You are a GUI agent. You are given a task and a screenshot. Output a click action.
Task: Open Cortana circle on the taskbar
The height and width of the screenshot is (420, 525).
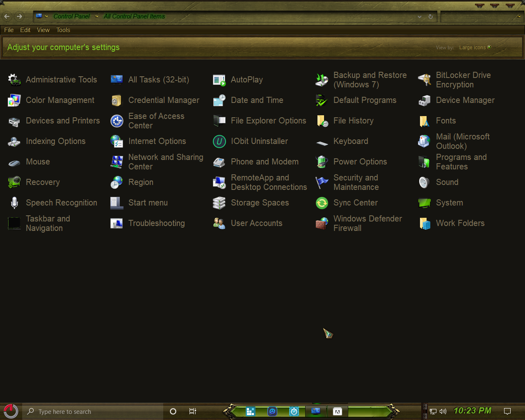(x=173, y=411)
